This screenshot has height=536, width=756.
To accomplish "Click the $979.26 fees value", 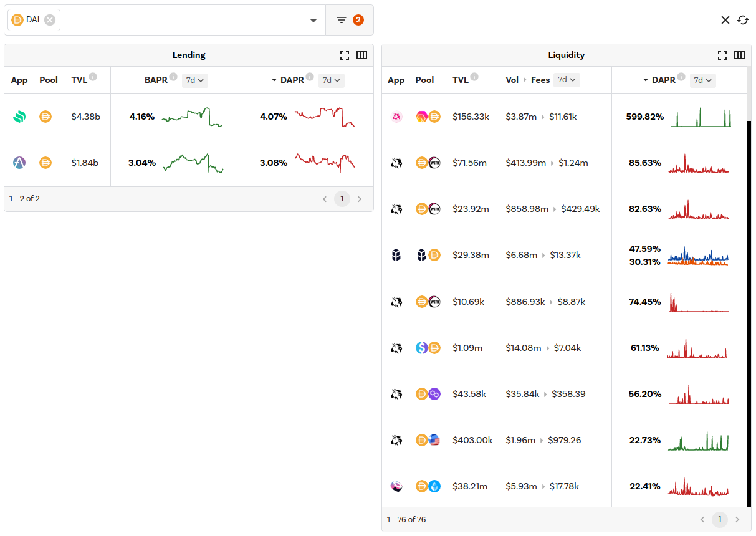I will tap(565, 440).
